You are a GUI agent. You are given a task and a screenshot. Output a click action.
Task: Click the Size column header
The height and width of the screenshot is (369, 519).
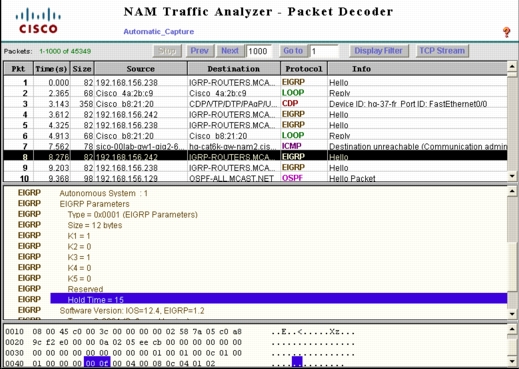pyautogui.click(x=82, y=69)
